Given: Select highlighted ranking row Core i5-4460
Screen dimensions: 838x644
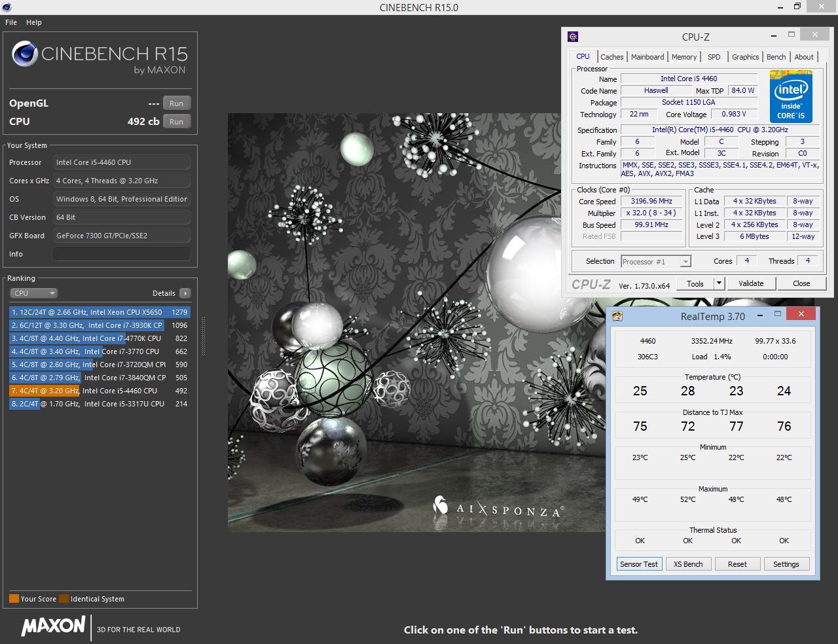Looking at the screenshot, I should coord(100,391).
